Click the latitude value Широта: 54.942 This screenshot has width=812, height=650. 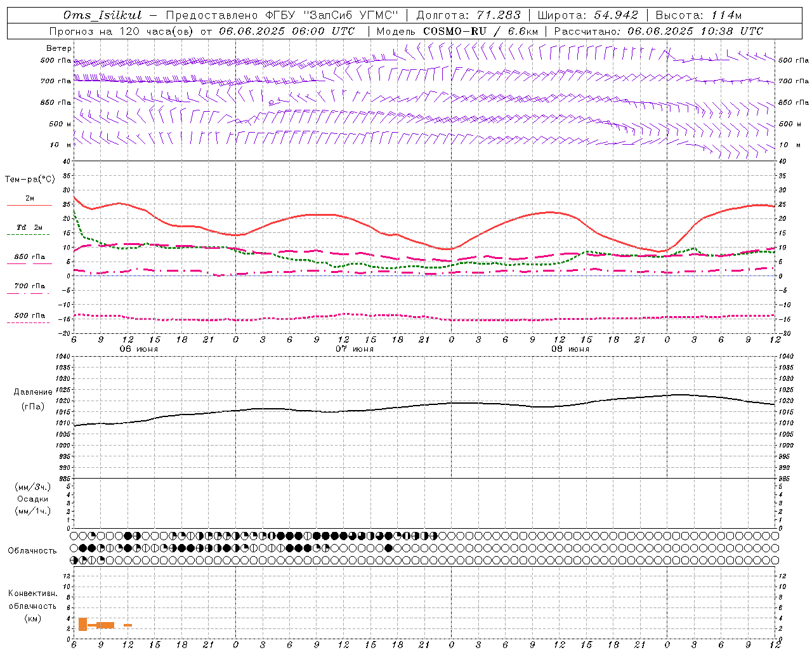(x=587, y=15)
